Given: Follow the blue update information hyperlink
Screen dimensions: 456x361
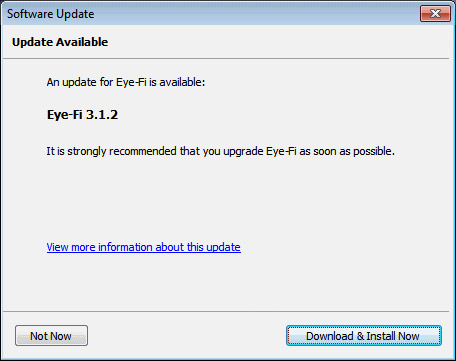Looking at the screenshot, I should click(x=144, y=247).
